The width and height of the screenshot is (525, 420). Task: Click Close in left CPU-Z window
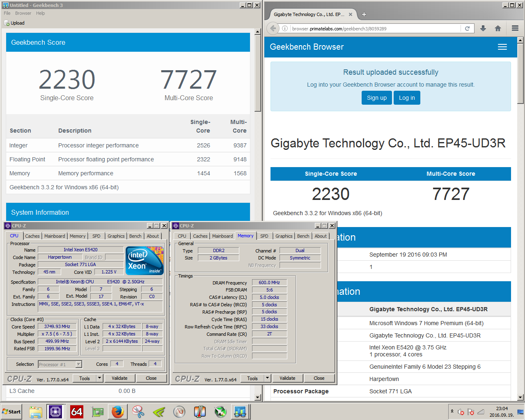point(151,378)
